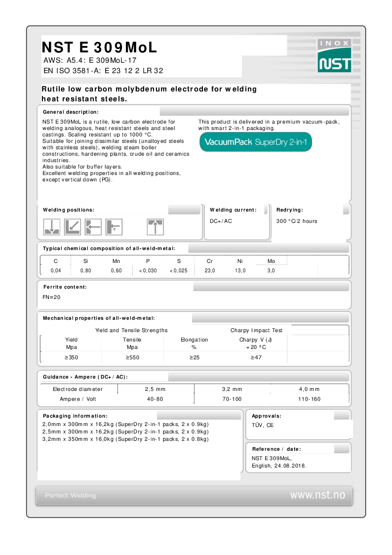The width and height of the screenshot is (392, 555).
Task: Select the FN≈20 ferrite value
Action: pyautogui.click(x=51, y=297)
